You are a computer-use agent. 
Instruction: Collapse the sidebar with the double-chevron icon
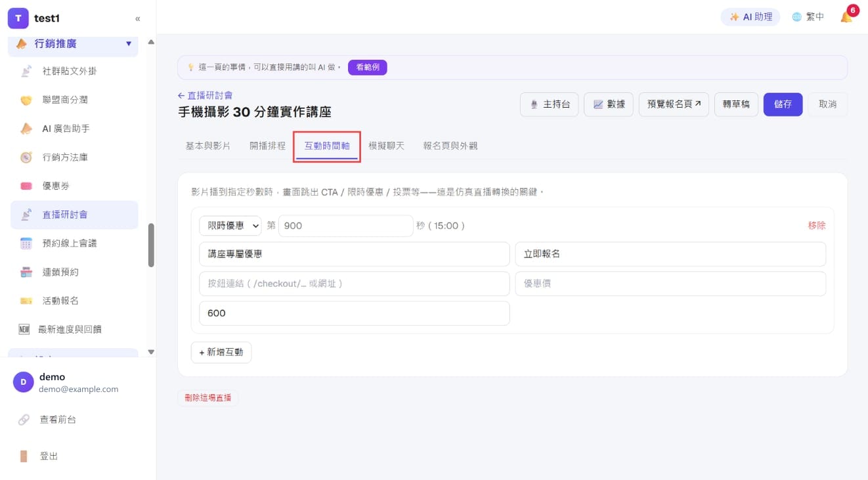tap(137, 18)
